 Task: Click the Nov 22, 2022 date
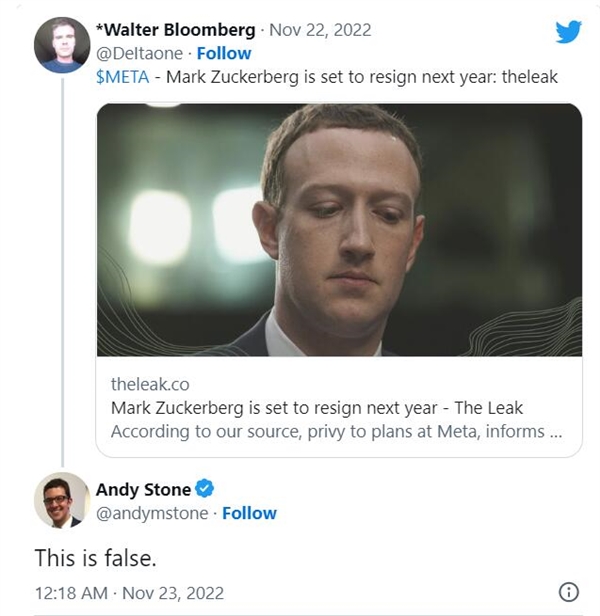(x=320, y=30)
